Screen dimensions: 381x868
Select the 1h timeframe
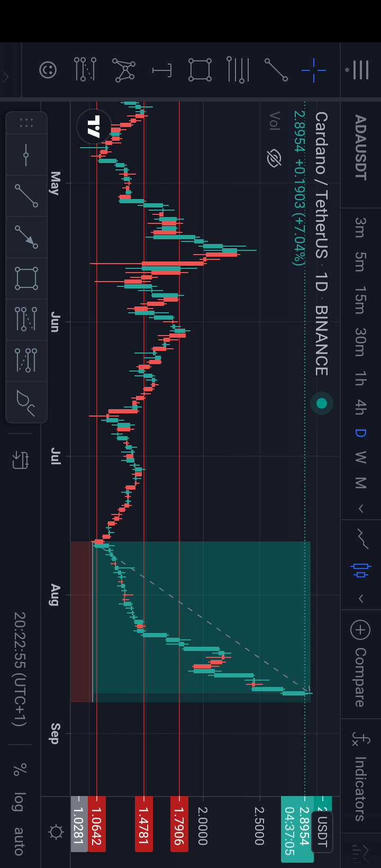[x=360, y=378]
